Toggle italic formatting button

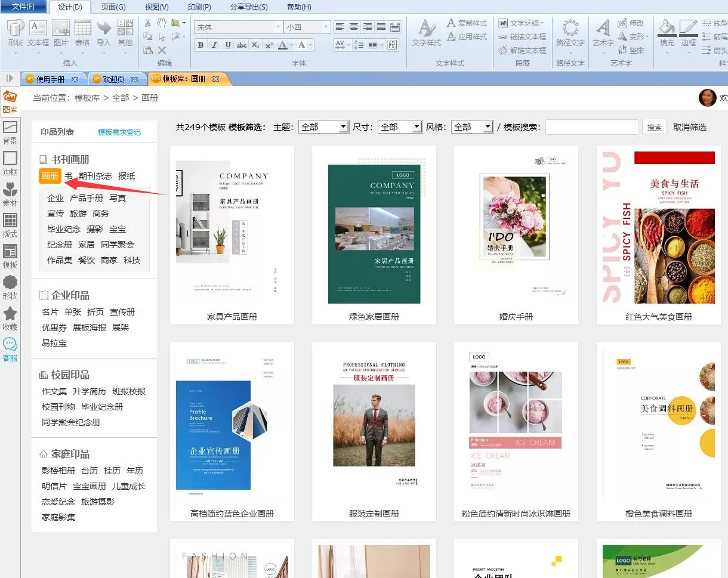[x=214, y=45]
